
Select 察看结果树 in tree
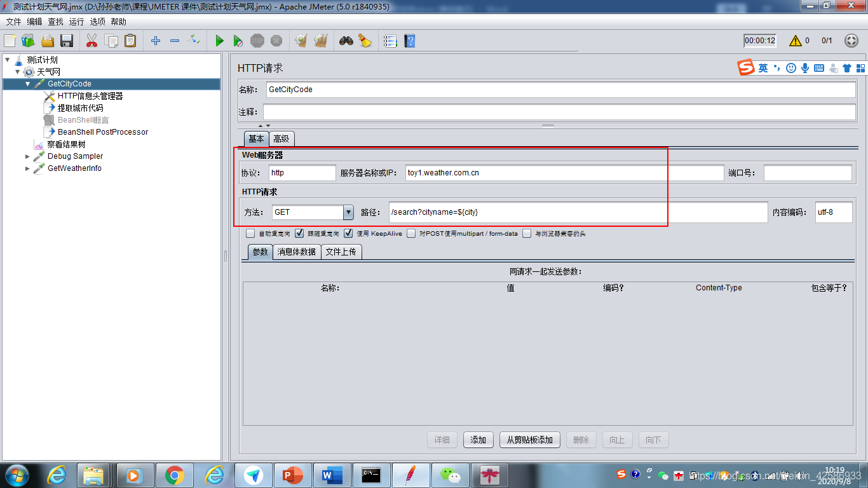click(x=66, y=144)
